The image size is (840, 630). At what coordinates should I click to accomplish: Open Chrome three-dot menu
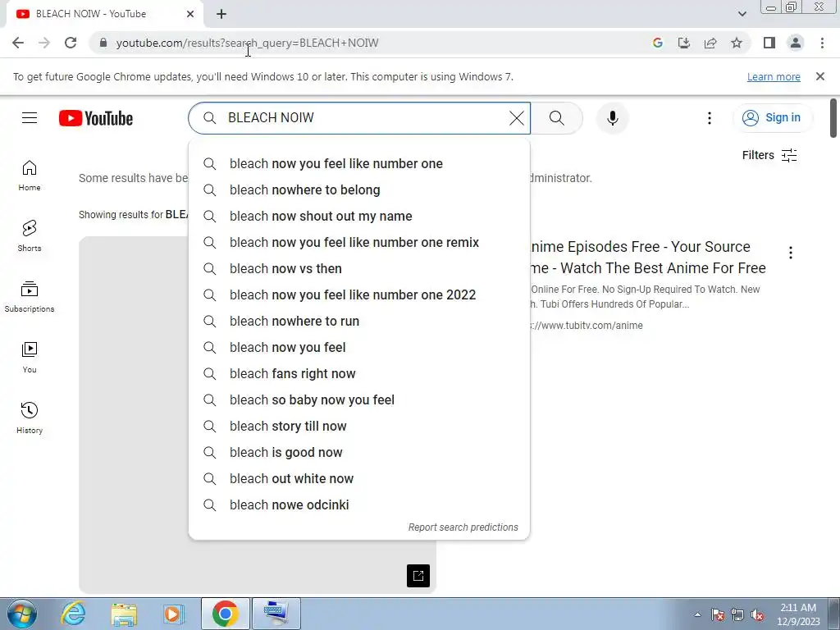click(x=822, y=43)
